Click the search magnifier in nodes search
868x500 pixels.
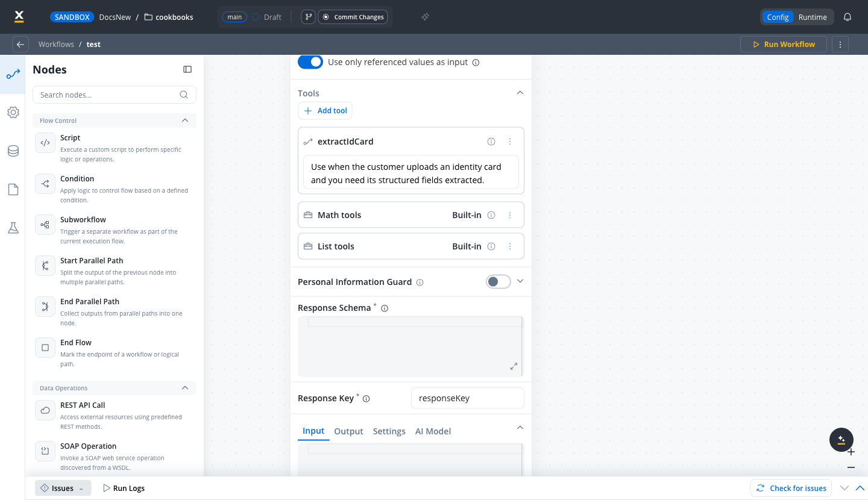184,95
